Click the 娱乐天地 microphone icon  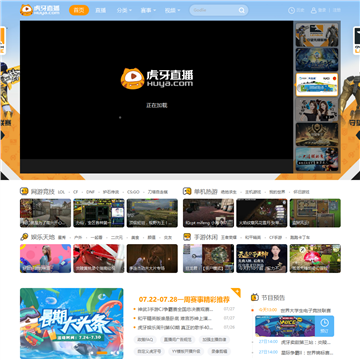click(x=24, y=237)
